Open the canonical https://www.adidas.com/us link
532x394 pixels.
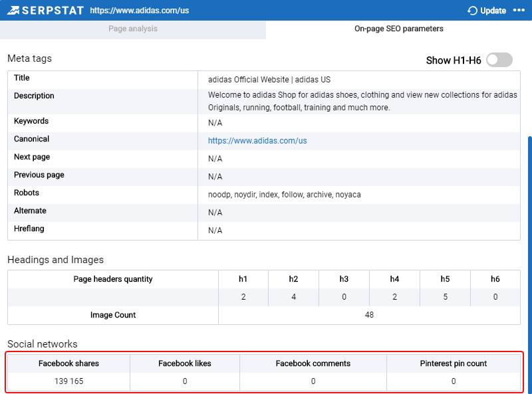point(257,141)
